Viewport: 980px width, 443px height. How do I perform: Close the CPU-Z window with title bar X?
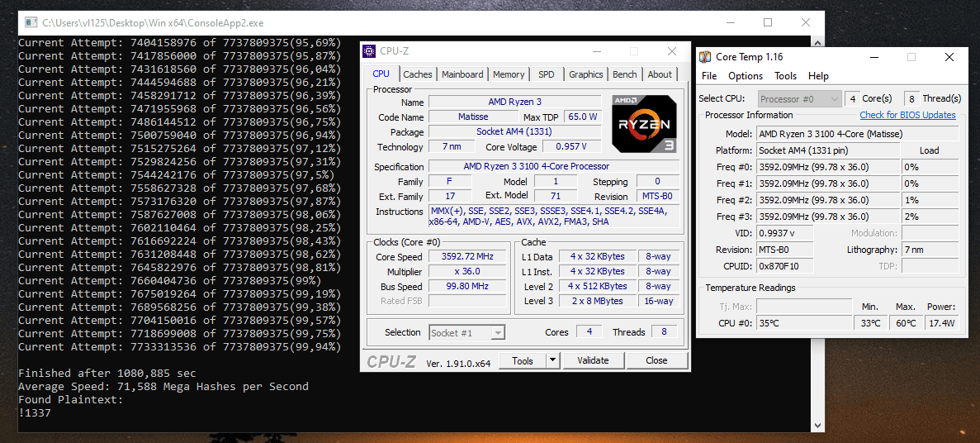pos(672,51)
